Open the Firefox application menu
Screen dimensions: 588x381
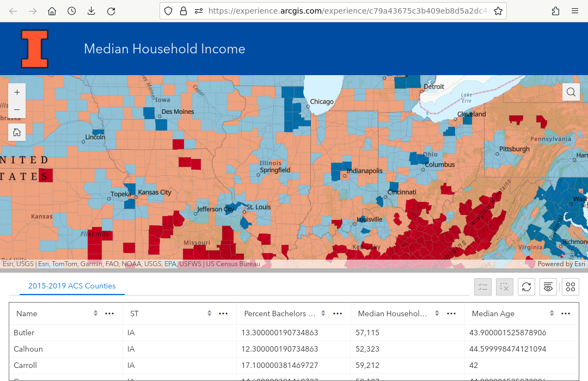(x=575, y=11)
